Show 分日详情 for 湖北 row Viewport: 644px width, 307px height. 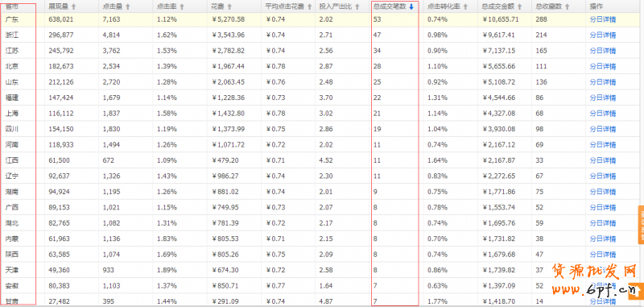click(x=602, y=223)
